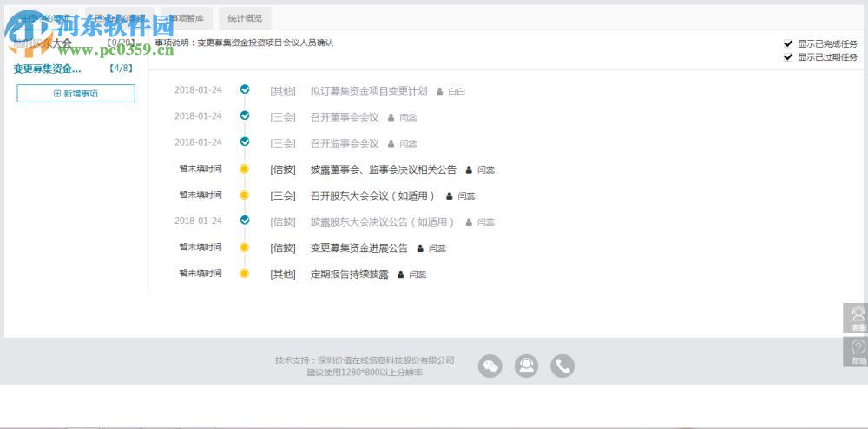Open the task 召开董事会会议

(x=345, y=116)
